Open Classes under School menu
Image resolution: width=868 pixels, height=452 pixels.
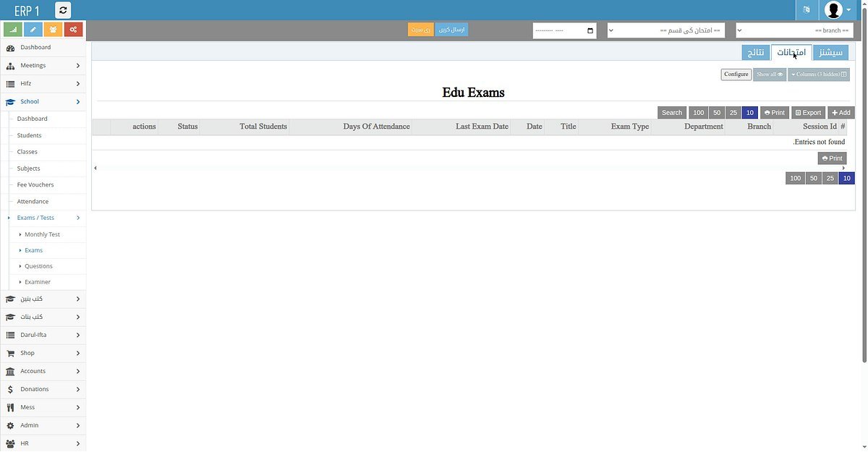27,152
